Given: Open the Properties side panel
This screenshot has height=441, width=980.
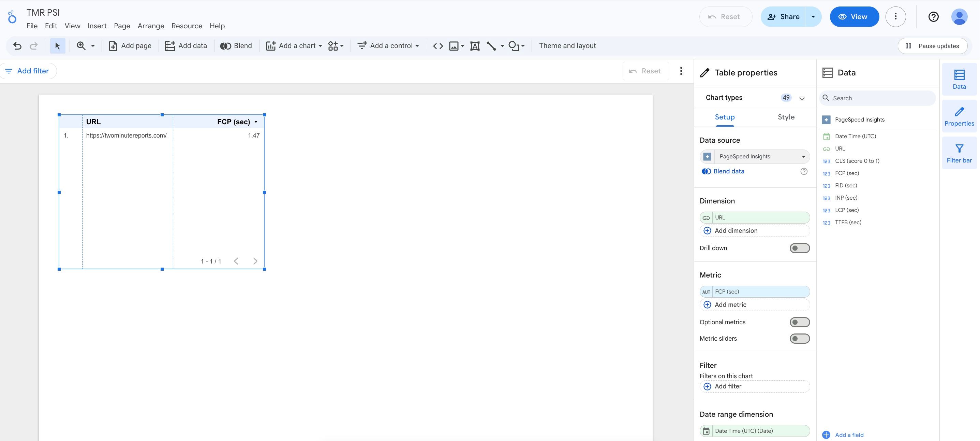Looking at the screenshot, I should click(959, 116).
